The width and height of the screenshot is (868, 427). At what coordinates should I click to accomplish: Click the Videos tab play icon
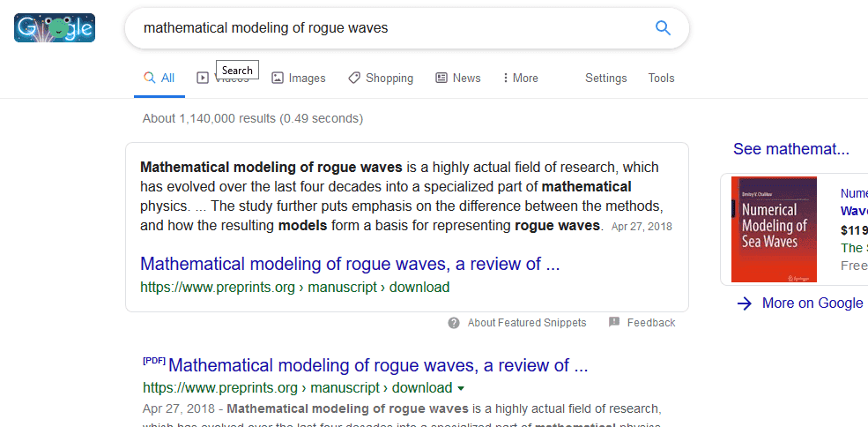click(203, 79)
